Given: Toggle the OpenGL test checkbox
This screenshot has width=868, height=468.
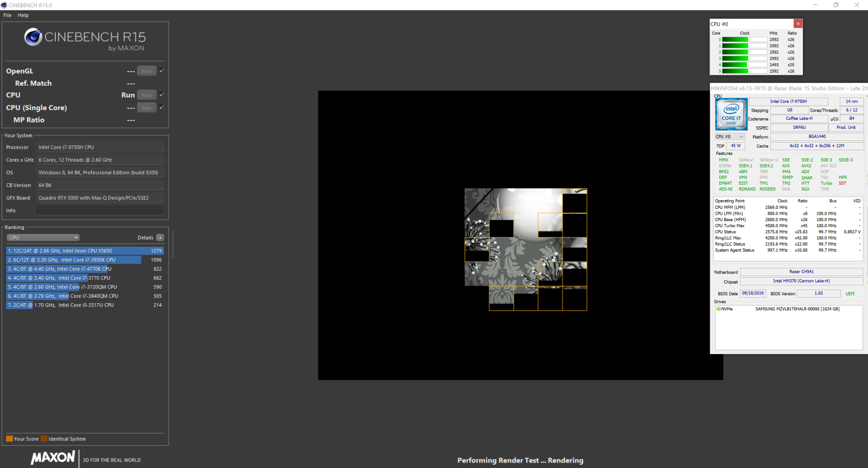Looking at the screenshot, I should click(162, 70).
